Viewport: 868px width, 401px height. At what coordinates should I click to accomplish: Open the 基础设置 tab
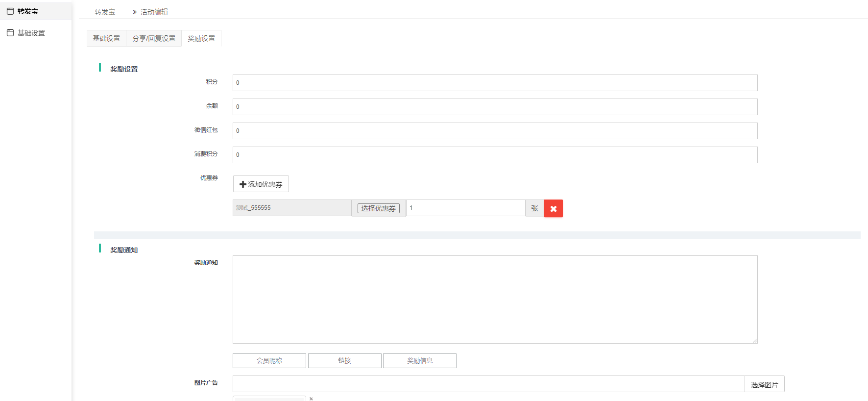coord(106,38)
